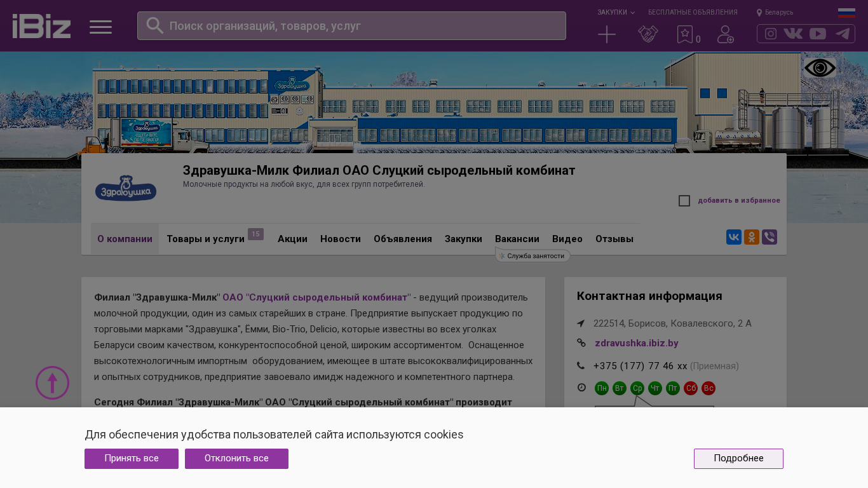Screen dimensions: 868x488
Task: Click the scroll-to-top arrow button
Action: click(x=52, y=383)
